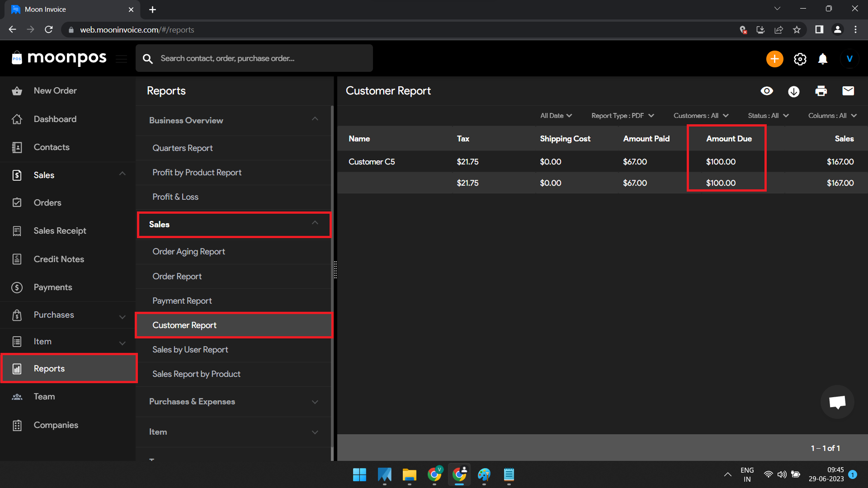The image size is (868, 488).
Task: Click the moonpos logo
Action: [x=58, y=58]
